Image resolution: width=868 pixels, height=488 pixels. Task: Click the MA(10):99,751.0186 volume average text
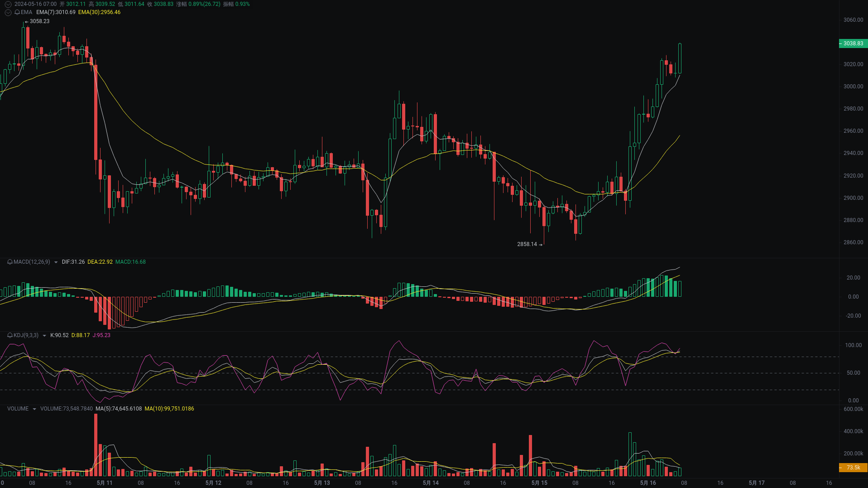coord(169,408)
